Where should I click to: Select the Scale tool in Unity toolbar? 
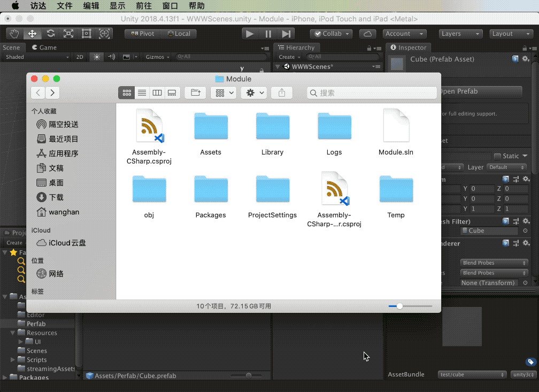tap(68, 34)
